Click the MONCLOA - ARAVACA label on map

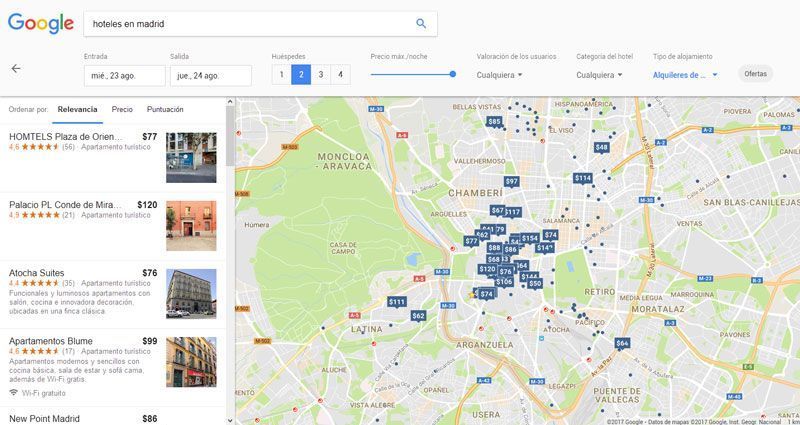[x=344, y=161]
